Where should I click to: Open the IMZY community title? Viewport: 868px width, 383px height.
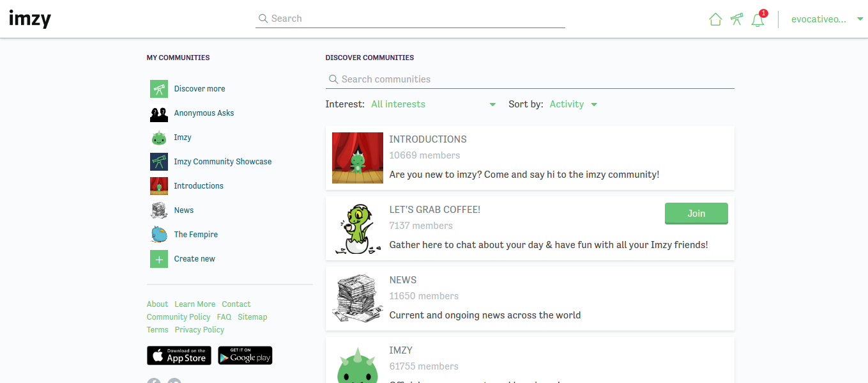pos(401,350)
